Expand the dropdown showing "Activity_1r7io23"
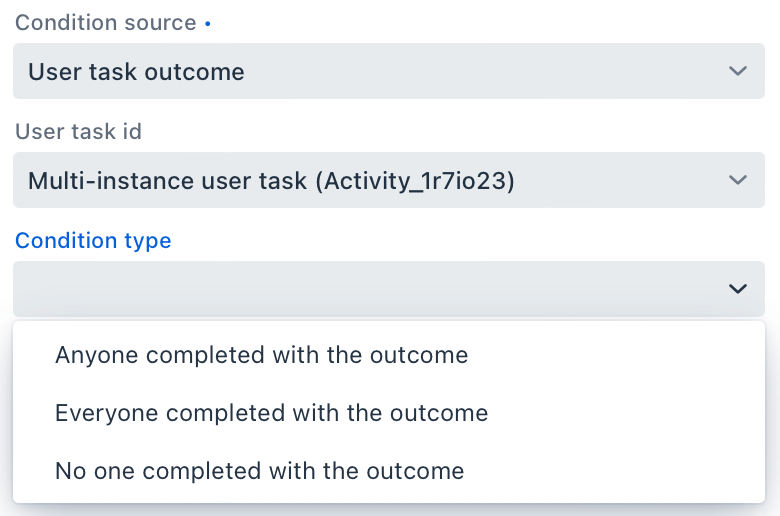This screenshot has width=780, height=516. point(389,180)
